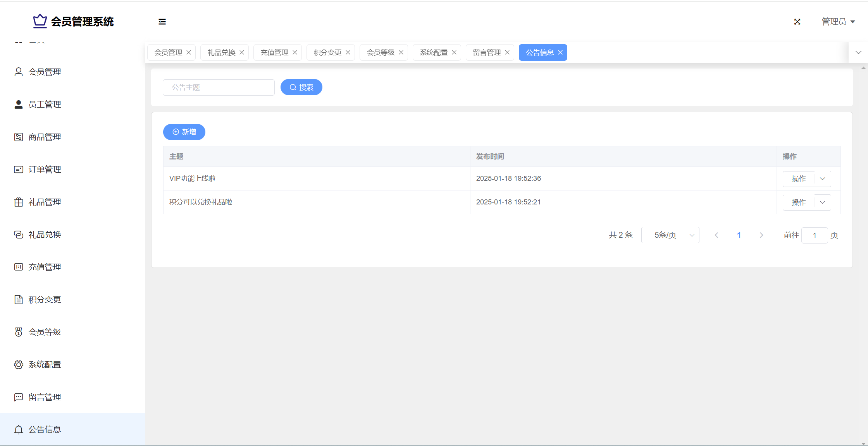Click the hamburger menu collapse icon

(162, 22)
